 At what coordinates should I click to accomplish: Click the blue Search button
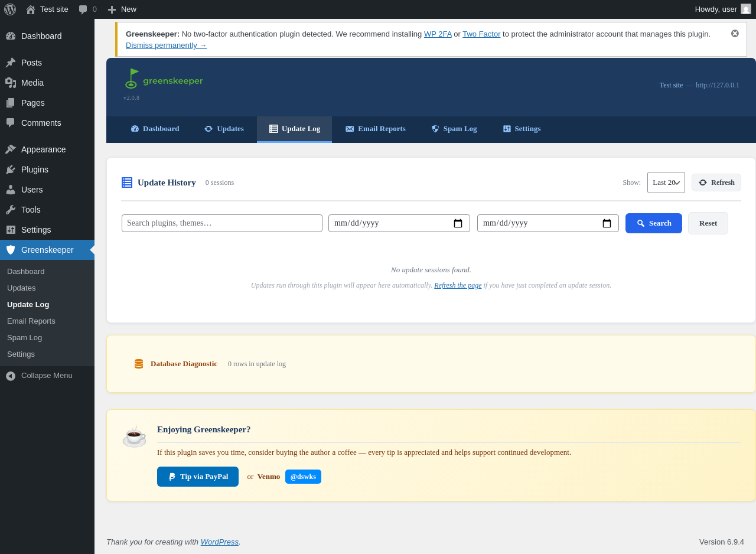[654, 223]
